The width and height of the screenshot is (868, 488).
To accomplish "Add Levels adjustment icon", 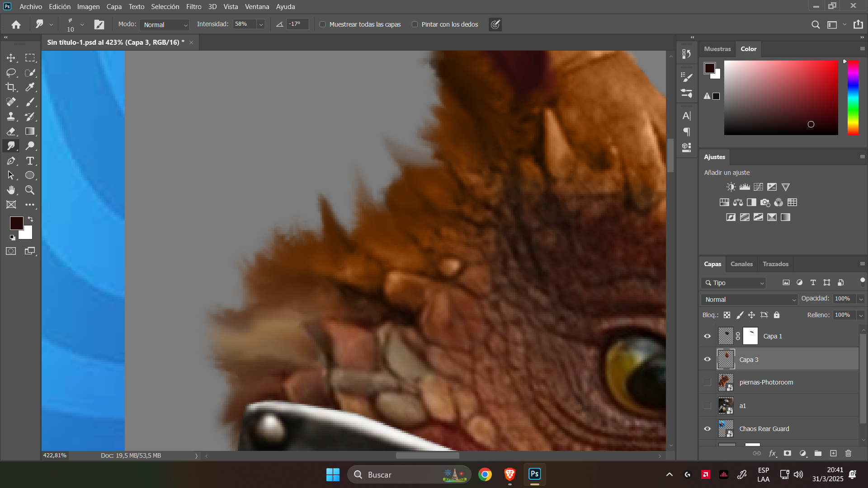I will [x=745, y=187].
